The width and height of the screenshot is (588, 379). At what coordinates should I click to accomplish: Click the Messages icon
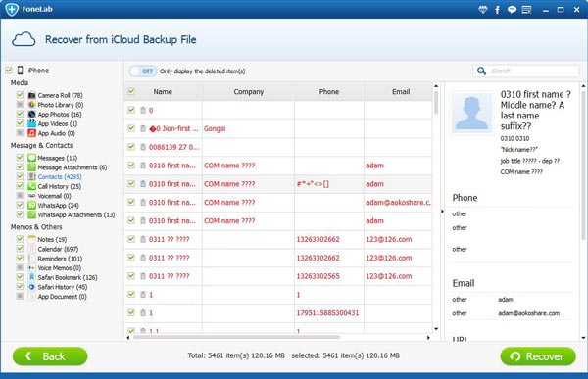pos(32,158)
